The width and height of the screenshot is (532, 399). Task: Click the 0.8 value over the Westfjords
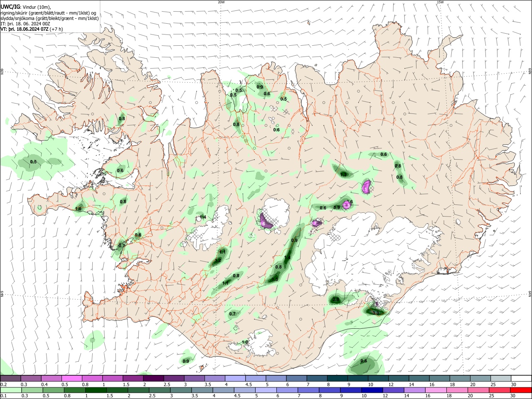click(122, 118)
